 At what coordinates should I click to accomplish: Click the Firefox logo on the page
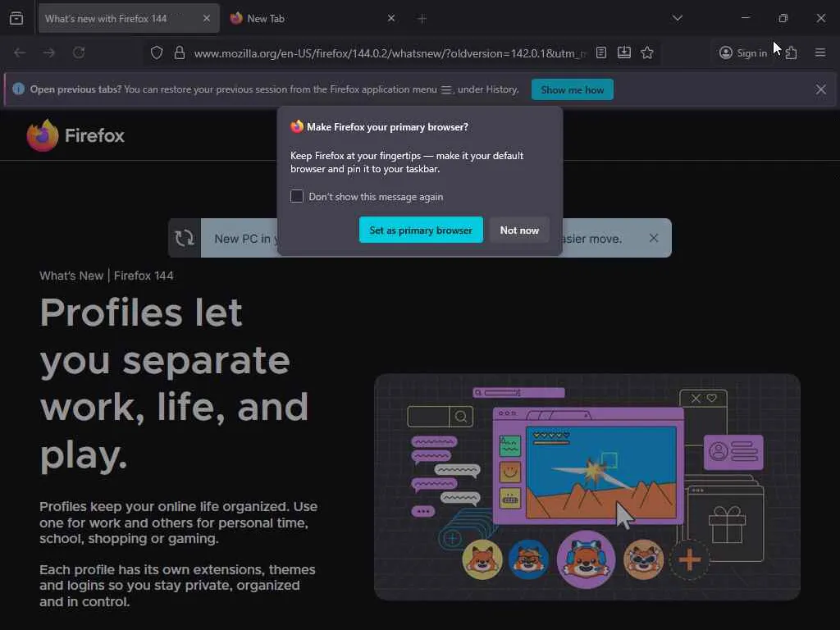click(75, 135)
